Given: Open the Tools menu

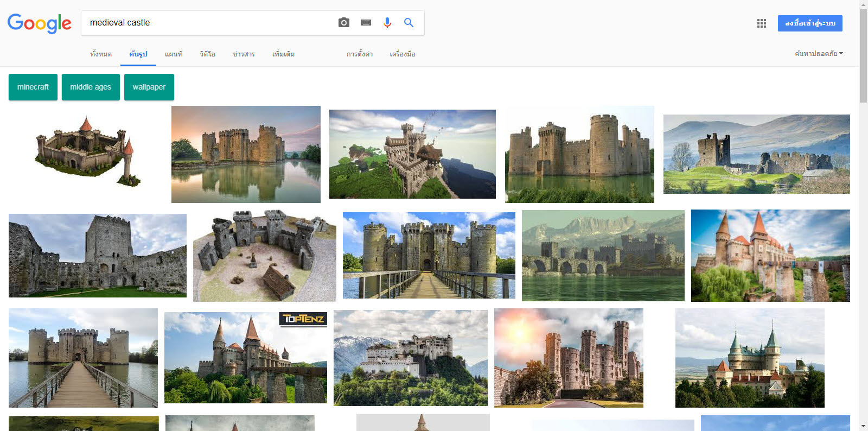Looking at the screenshot, I should pyautogui.click(x=403, y=54).
